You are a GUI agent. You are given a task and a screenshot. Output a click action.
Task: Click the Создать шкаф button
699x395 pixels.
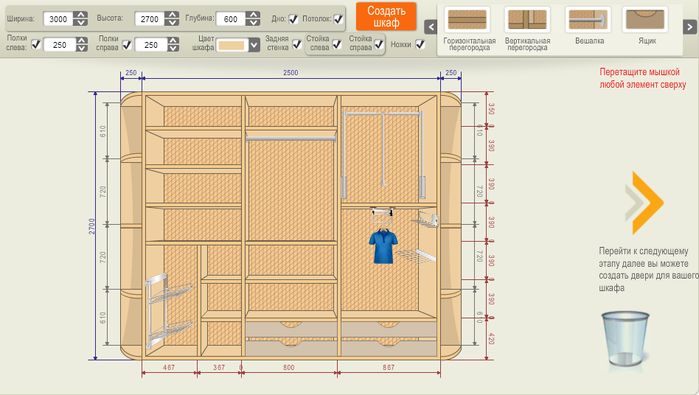point(386,16)
